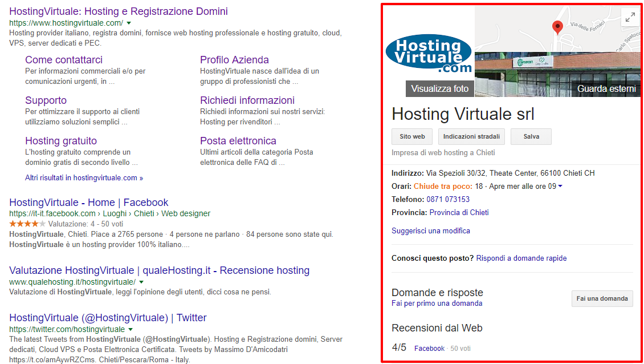Open Supporto sitelink
This screenshot has height=364, width=644.
tap(46, 100)
